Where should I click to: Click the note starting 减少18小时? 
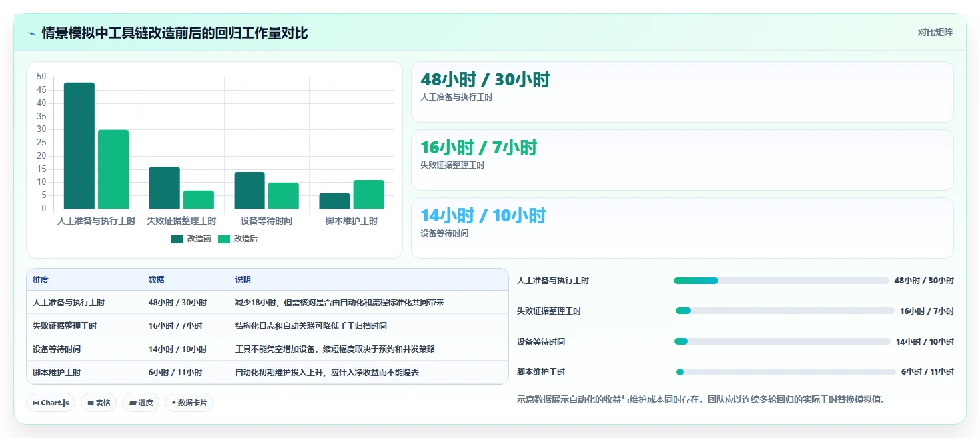(x=340, y=303)
